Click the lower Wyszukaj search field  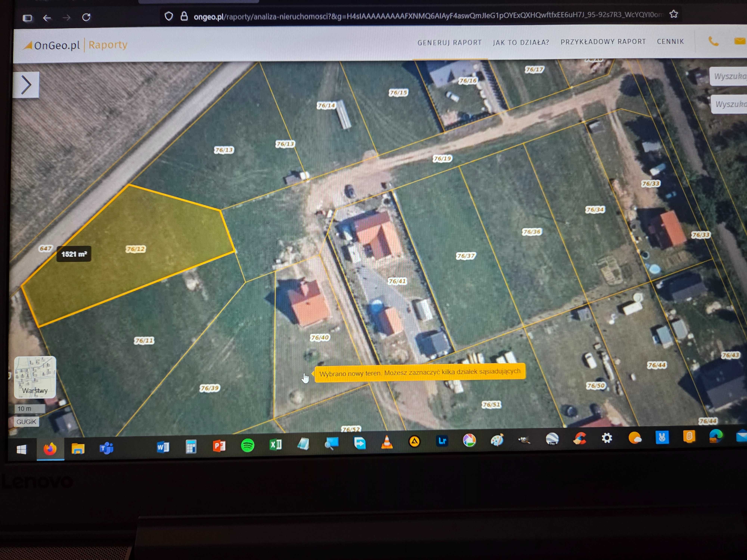pyautogui.click(x=729, y=104)
